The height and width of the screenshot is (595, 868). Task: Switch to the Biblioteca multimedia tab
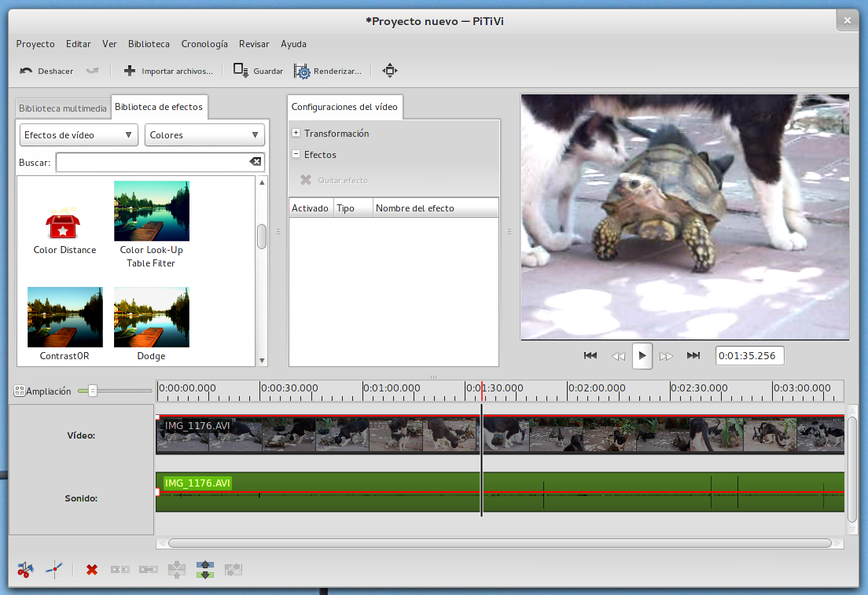point(62,107)
